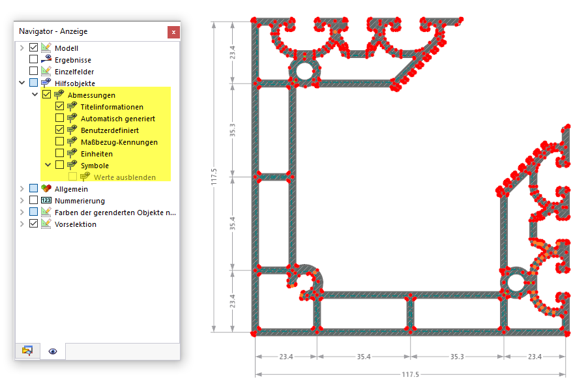Uncheck the Abmessungen checkbox
Screen dimensions: 588x384
(46, 95)
